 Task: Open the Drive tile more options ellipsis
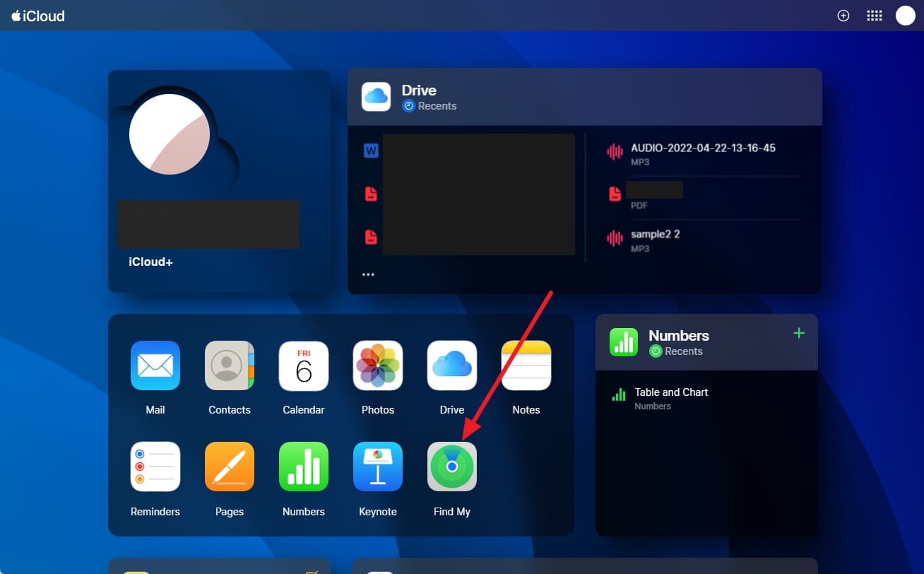click(368, 274)
